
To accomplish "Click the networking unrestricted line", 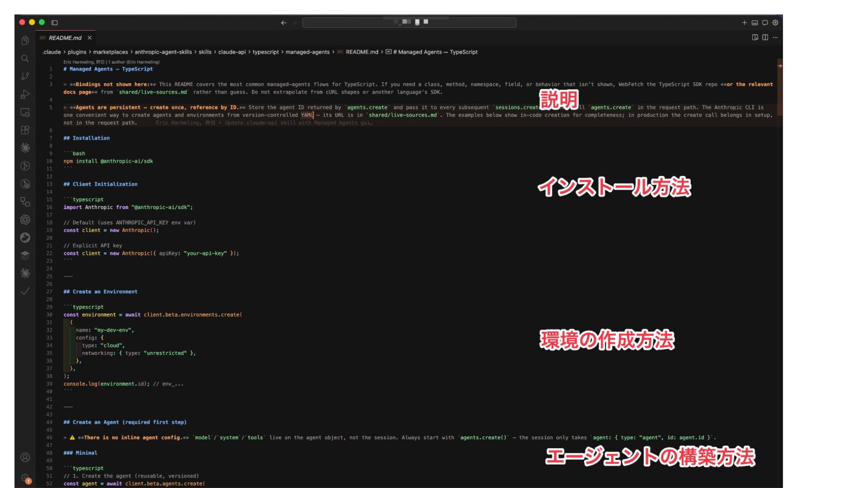I will tap(139, 353).
